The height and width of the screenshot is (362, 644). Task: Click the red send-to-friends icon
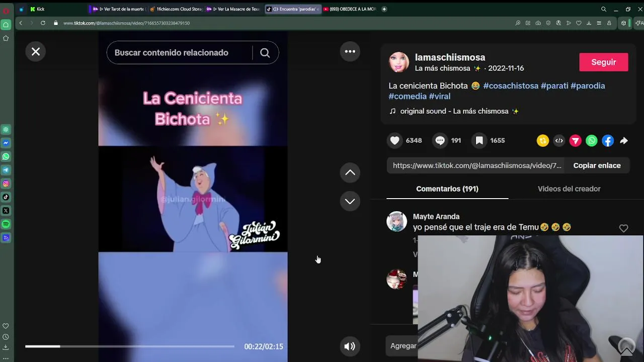click(x=575, y=141)
